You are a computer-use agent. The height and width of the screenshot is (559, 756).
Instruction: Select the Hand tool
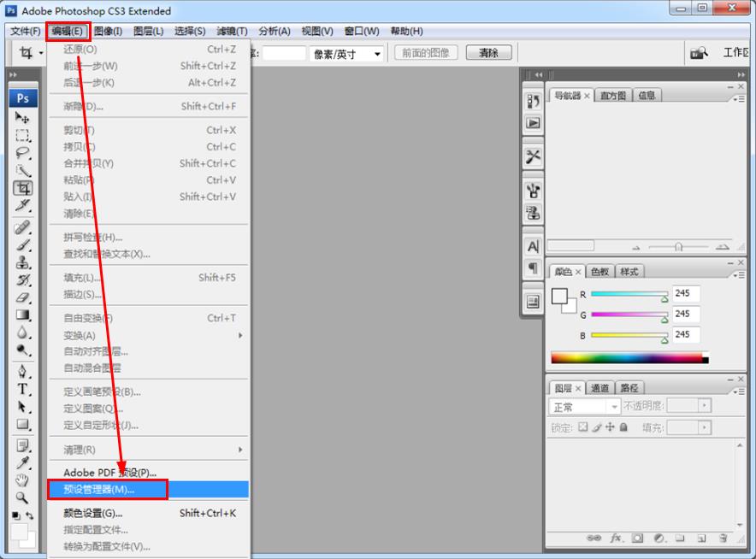pos(23,480)
